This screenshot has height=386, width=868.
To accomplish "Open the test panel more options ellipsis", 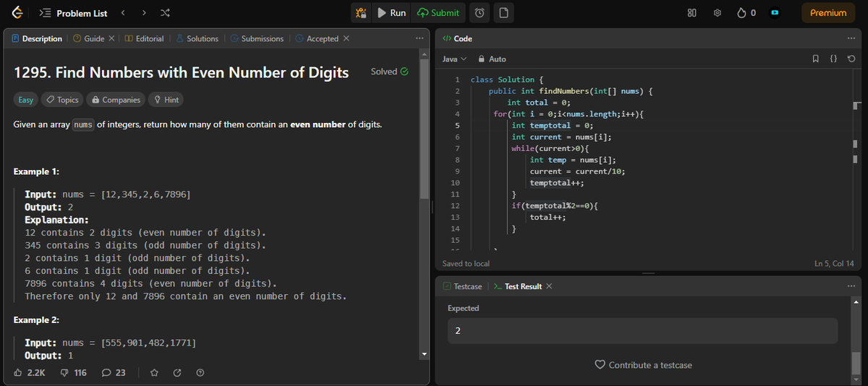I will [851, 286].
